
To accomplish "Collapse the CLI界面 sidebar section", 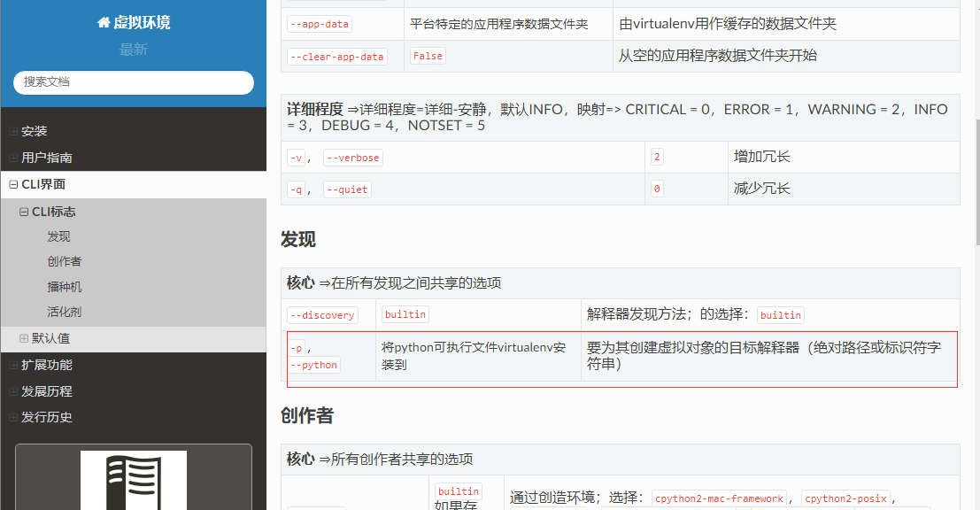I will [13, 185].
